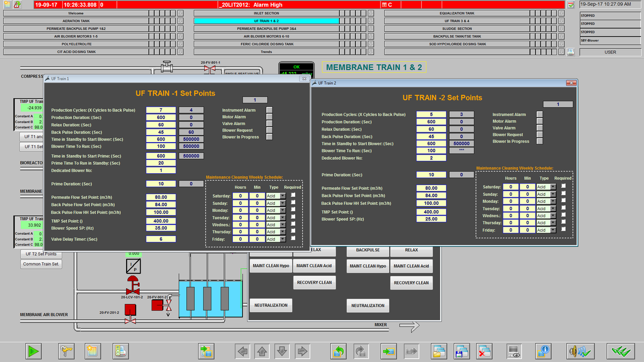Screen dimensions: 644x362
Task: Click RECOVERY CLEAN button on right panel
Action: 411,283
